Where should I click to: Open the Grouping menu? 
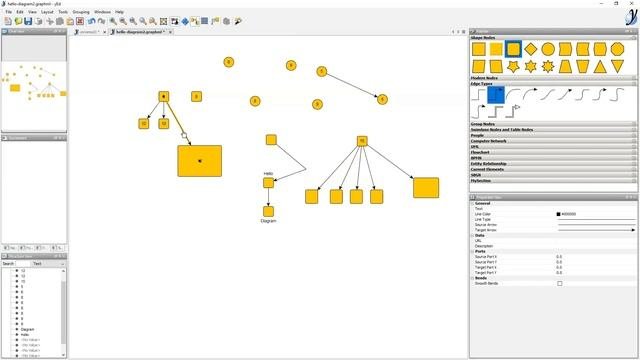pyautogui.click(x=81, y=12)
